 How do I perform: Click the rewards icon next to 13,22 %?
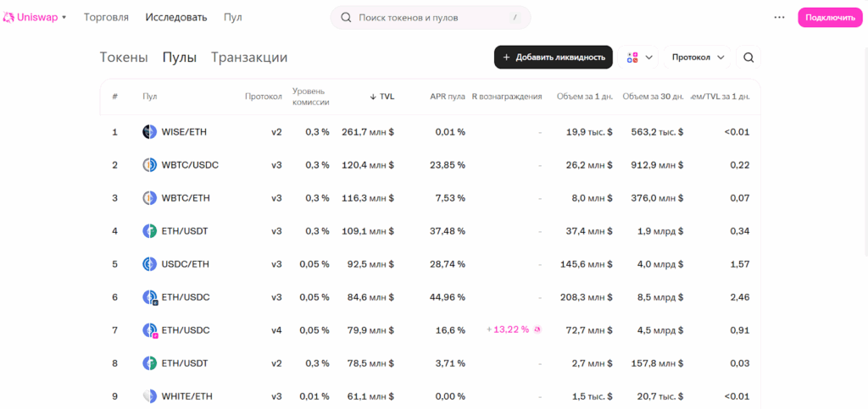point(537,329)
